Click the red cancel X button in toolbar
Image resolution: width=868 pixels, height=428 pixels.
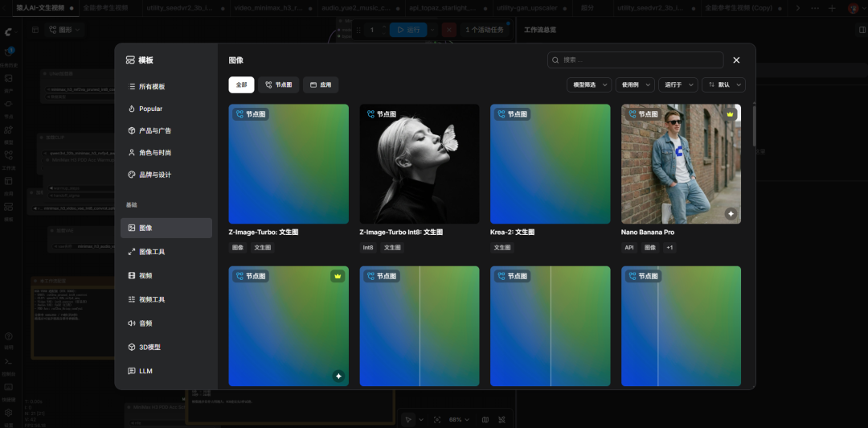(x=449, y=30)
